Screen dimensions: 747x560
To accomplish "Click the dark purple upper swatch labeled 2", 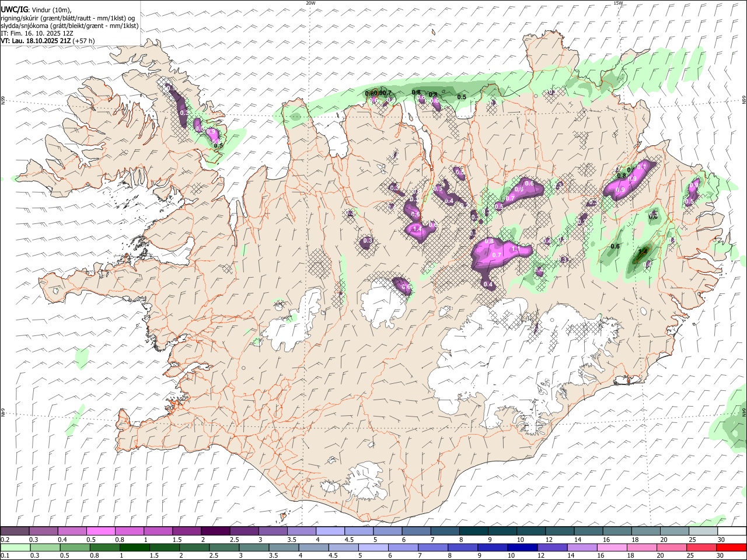I will (x=215, y=531).
